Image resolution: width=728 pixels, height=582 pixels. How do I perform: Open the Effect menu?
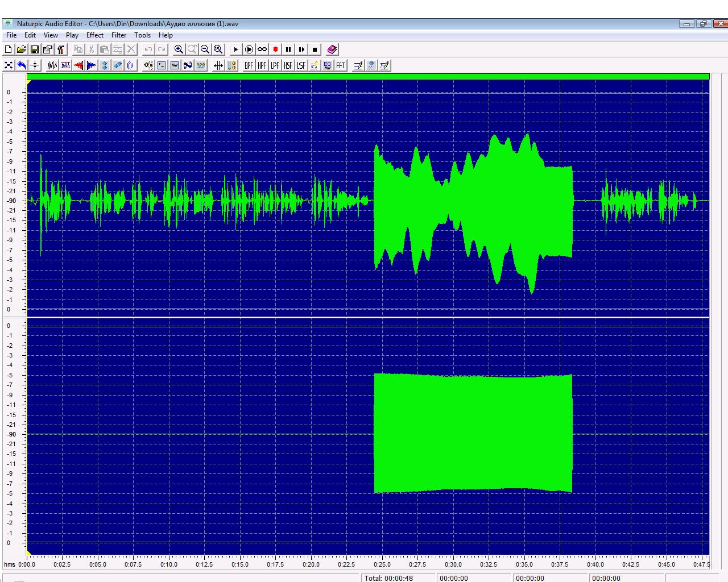tap(95, 35)
